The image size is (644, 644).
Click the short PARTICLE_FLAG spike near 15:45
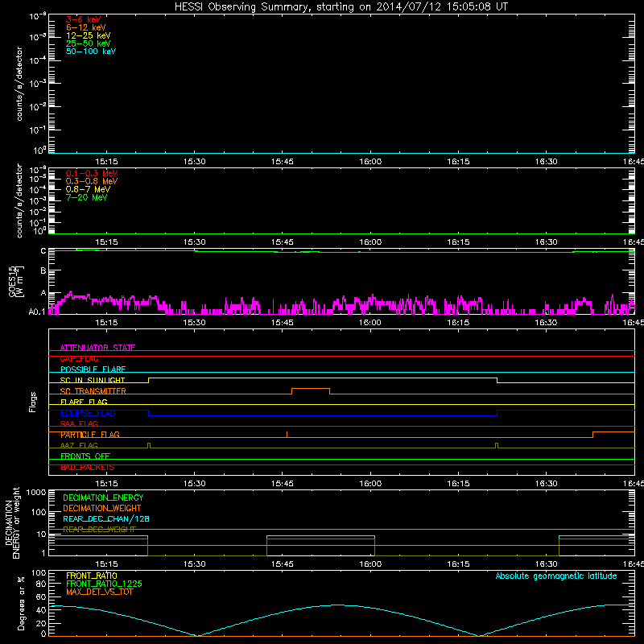287,435
